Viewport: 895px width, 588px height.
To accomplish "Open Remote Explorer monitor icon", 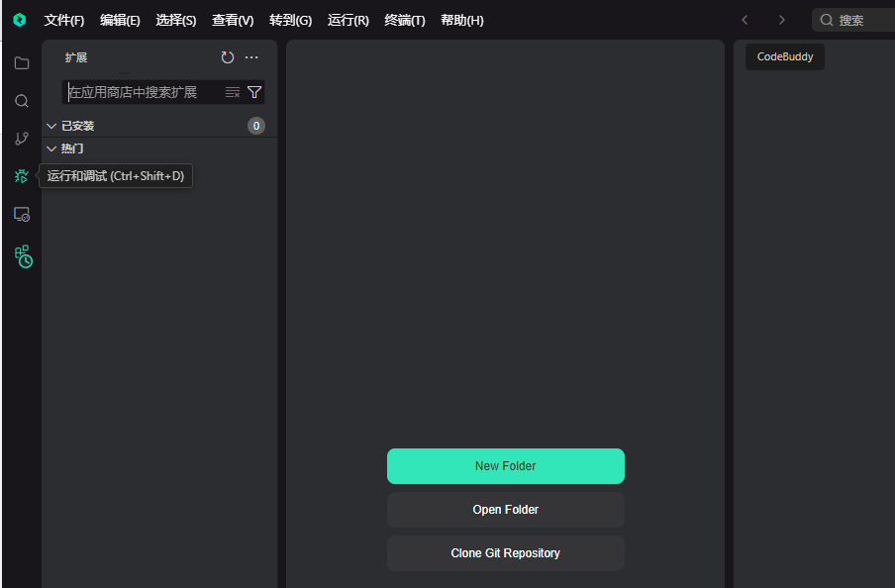I will pos(22,214).
